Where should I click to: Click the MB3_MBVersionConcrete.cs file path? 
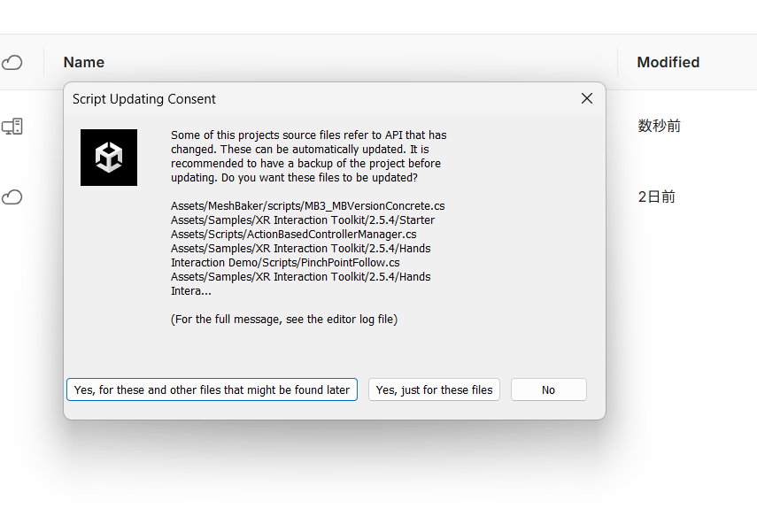307,206
